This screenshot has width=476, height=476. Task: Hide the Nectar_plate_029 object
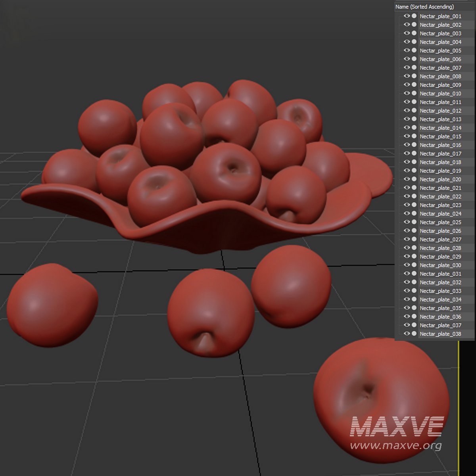[x=407, y=257]
